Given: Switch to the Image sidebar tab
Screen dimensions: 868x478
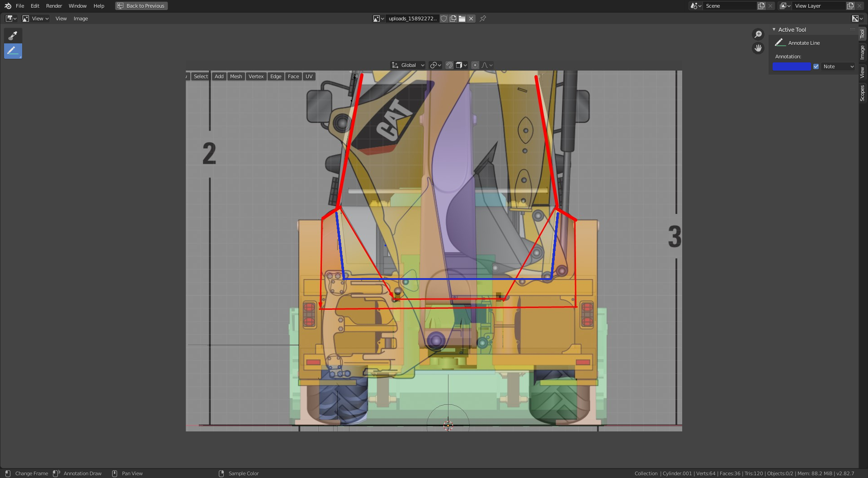Looking at the screenshot, I should 863,52.
